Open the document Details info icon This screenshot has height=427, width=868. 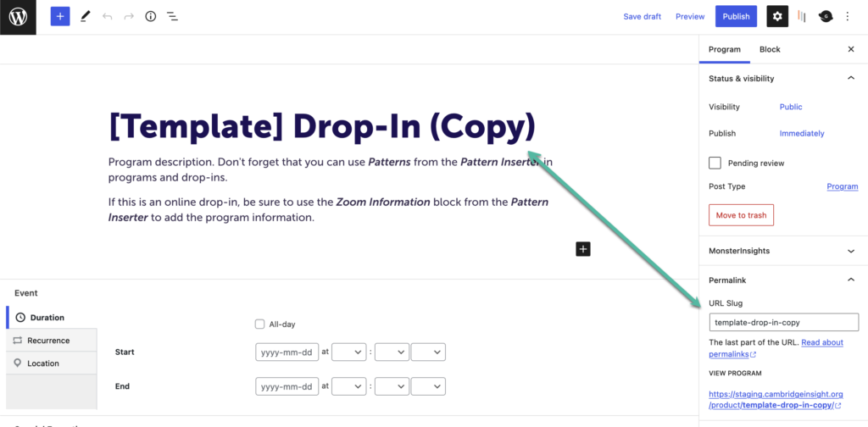click(x=151, y=16)
